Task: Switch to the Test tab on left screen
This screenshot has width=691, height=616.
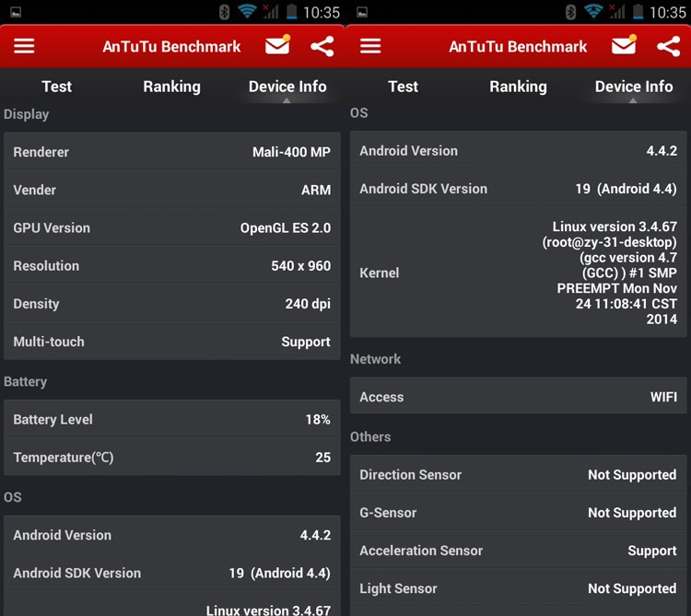Action: (x=56, y=87)
